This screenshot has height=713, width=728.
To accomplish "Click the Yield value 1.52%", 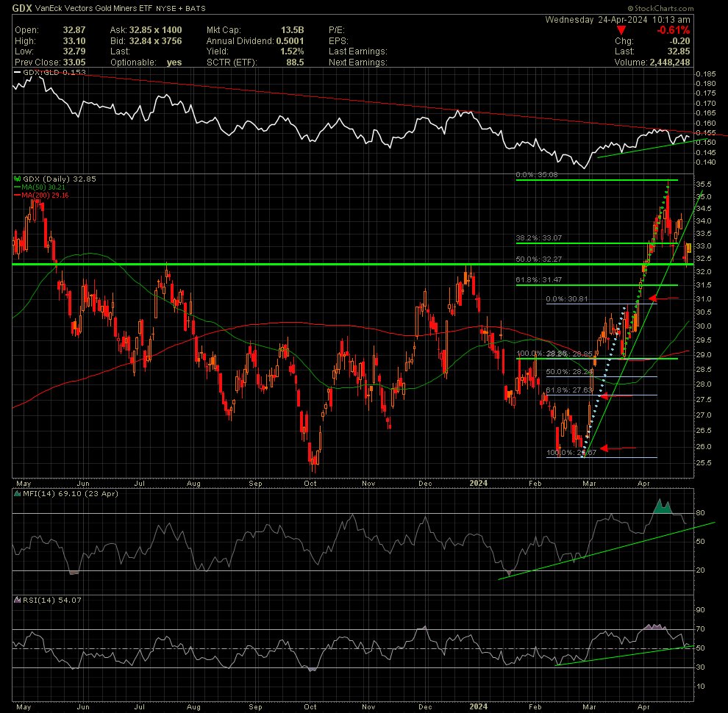I will 293,51.
